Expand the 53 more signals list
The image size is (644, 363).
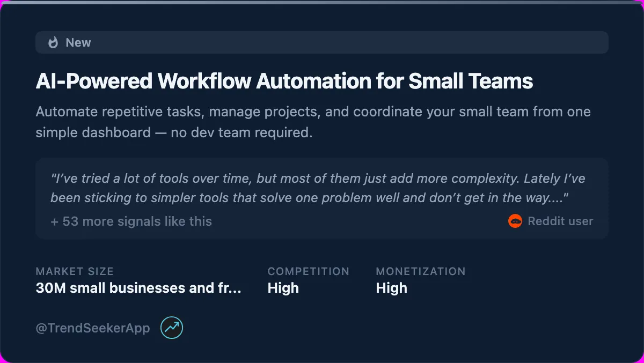pos(131,221)
